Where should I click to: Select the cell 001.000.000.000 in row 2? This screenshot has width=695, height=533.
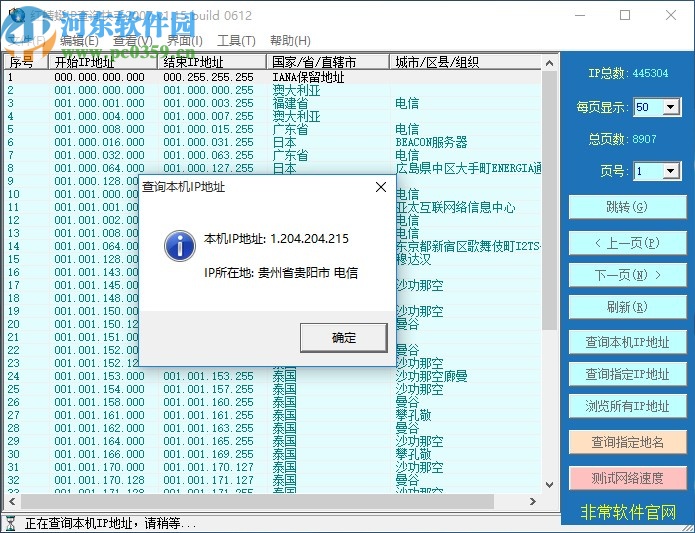(x=99, y=90)
